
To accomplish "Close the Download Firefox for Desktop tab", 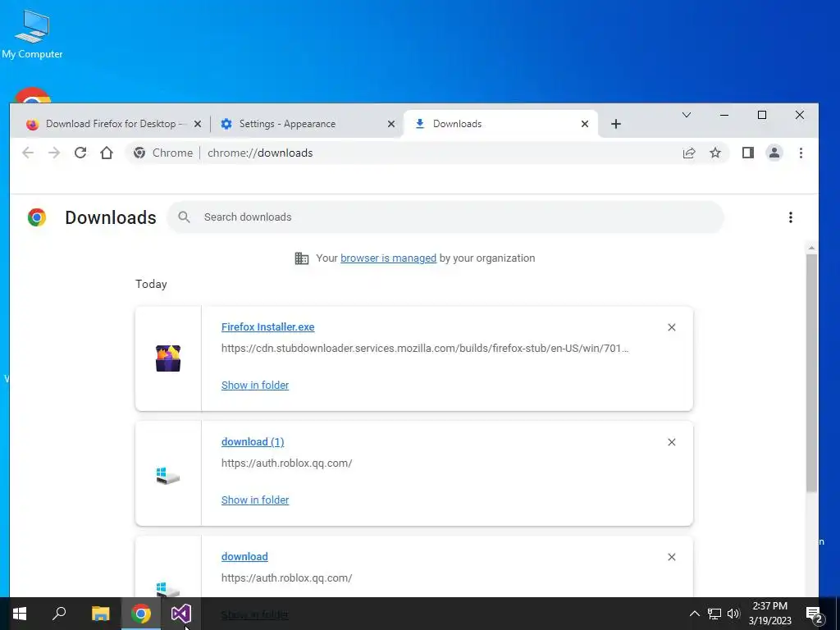I will point(198,124).
